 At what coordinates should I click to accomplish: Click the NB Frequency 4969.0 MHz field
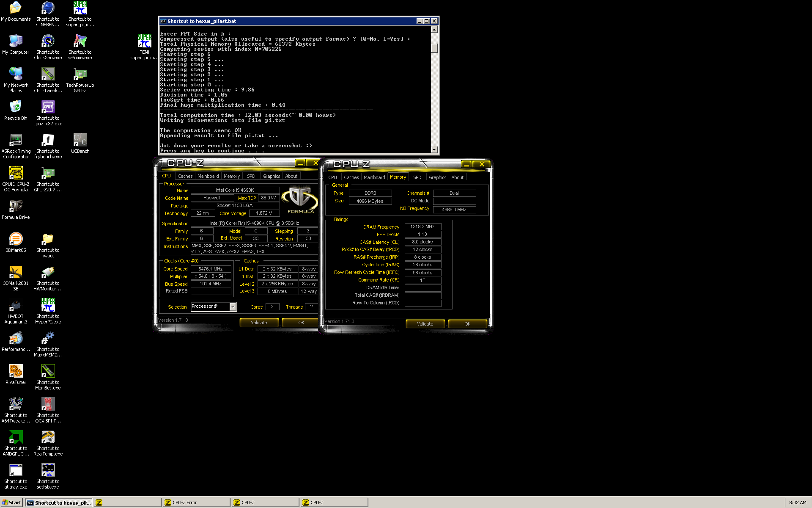454,210
